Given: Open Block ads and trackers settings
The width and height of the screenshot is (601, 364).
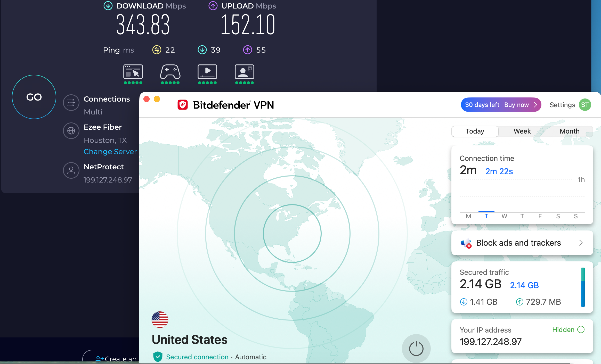Looking at the screenshot, I should click(518, 243).
